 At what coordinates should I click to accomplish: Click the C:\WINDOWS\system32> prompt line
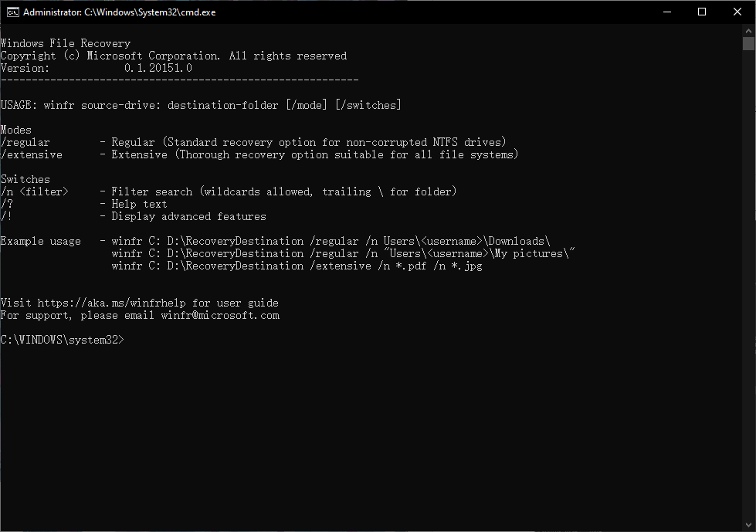pyautogui.click(x=62, y=340)
